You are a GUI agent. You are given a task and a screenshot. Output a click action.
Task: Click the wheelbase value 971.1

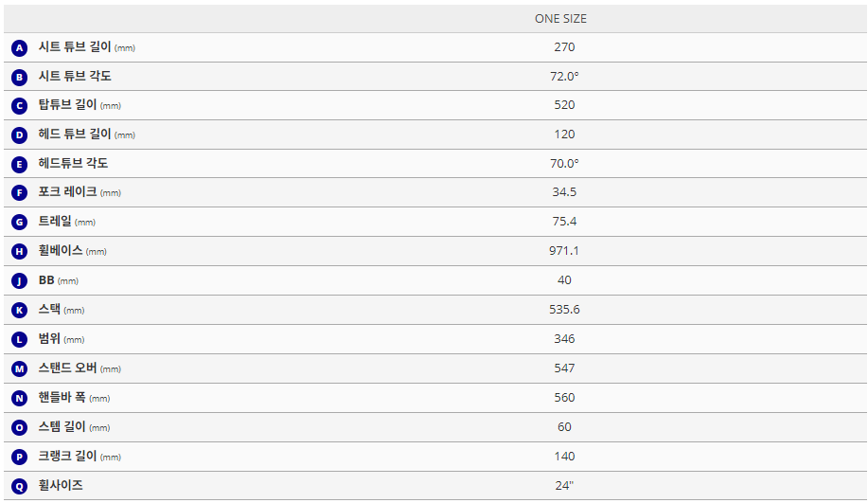coord(564,251)
